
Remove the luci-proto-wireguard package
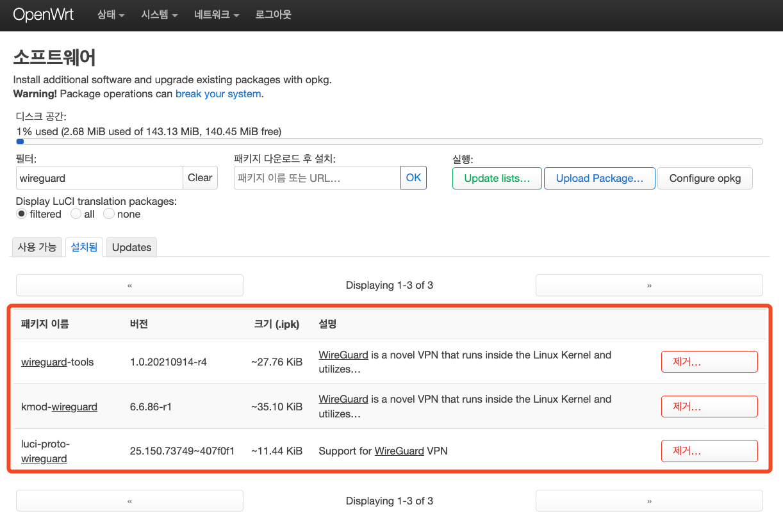pos(709,451)
